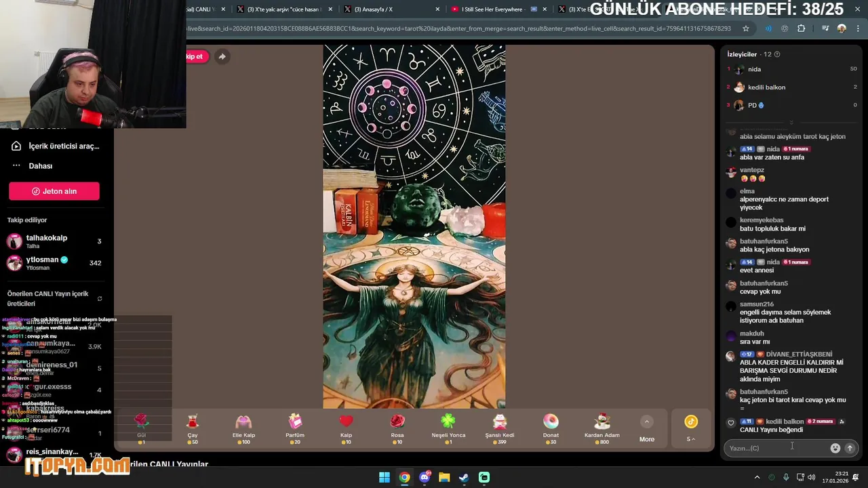Refresh the recommended LIVE creators
Viewport: 868px width, 488px height.
pyautogui.click(x=100, y=299)
